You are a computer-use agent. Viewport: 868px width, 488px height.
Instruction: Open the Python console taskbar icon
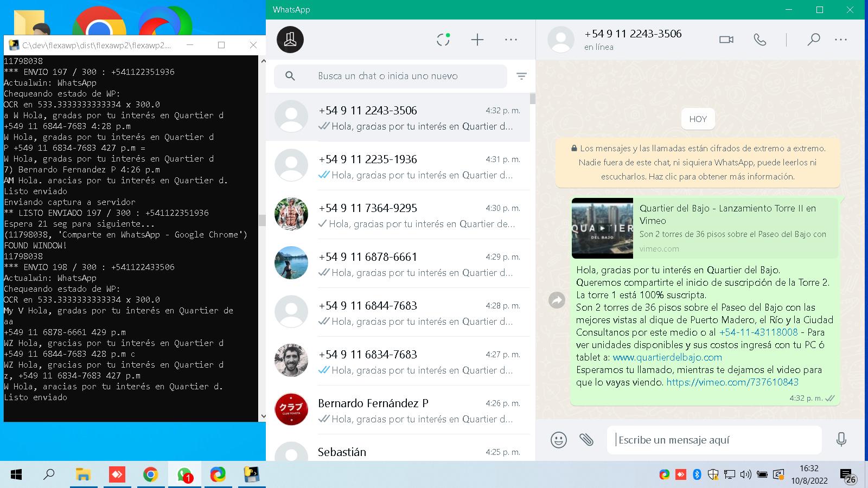(x=251, y=475)
